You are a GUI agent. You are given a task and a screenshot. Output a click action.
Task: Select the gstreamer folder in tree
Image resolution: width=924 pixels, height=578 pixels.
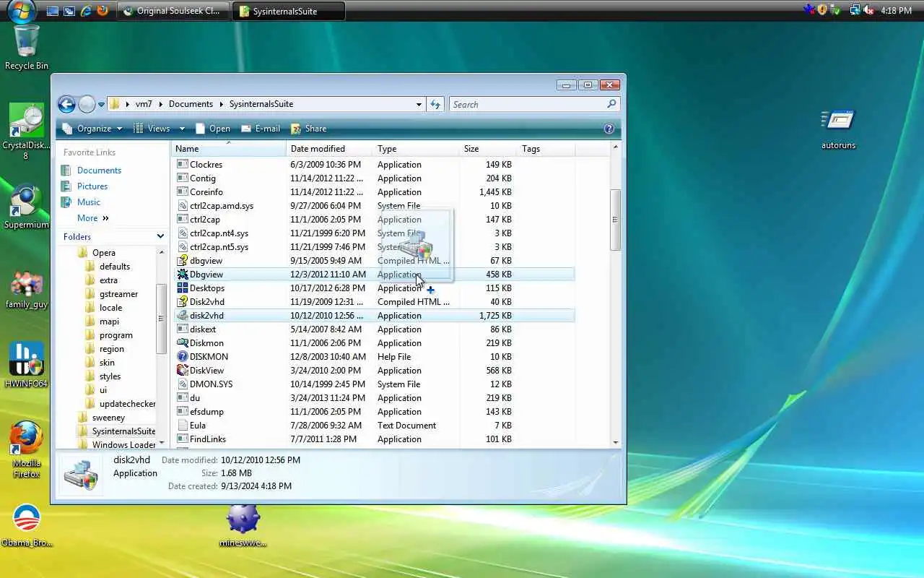(x=118, y=294)
